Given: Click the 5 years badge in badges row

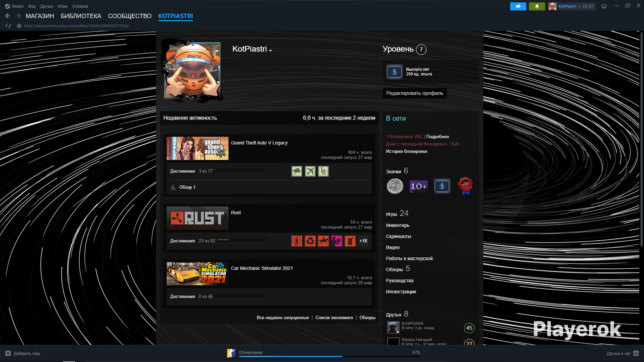Looking at the screenshot, I should click(442, 186).
